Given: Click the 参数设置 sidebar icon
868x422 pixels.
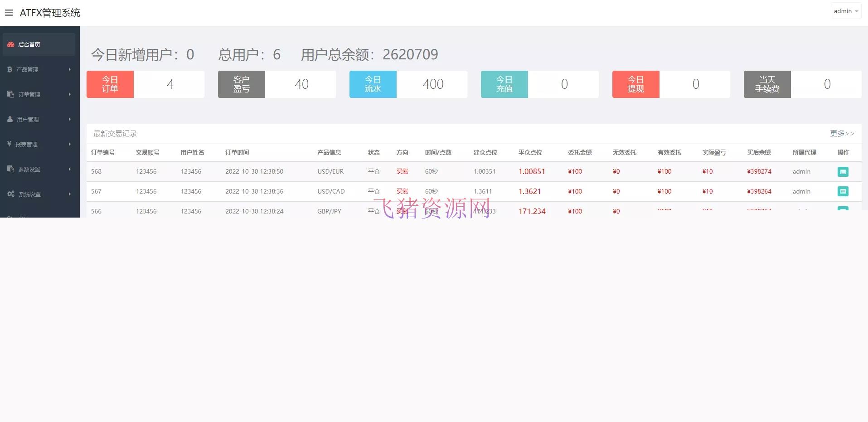Looking at the screenshot, I should tap(10, 169).
